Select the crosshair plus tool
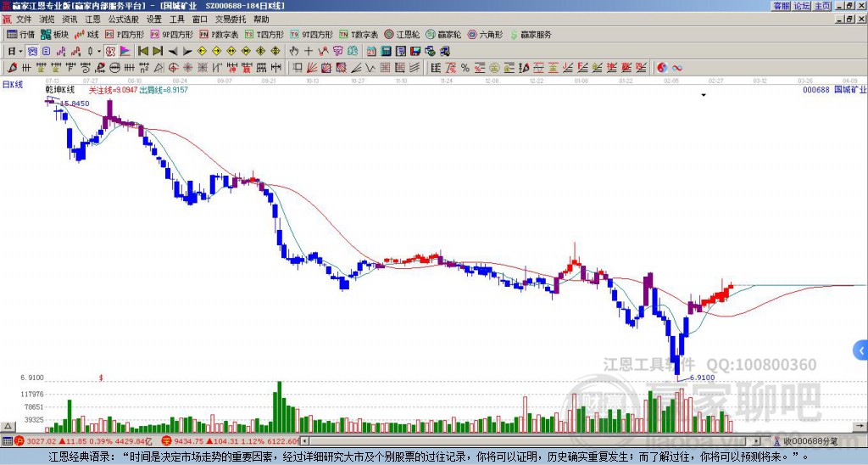Screen dimensions: 868x465 [309, 52]
